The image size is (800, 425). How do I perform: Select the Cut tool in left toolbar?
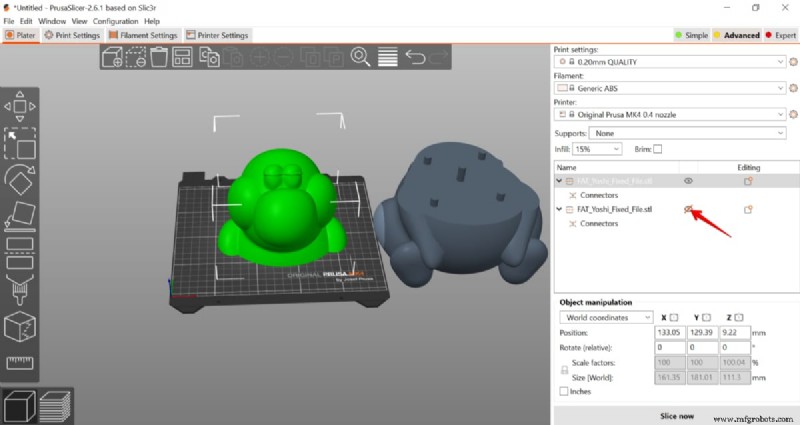coord(20,253)
